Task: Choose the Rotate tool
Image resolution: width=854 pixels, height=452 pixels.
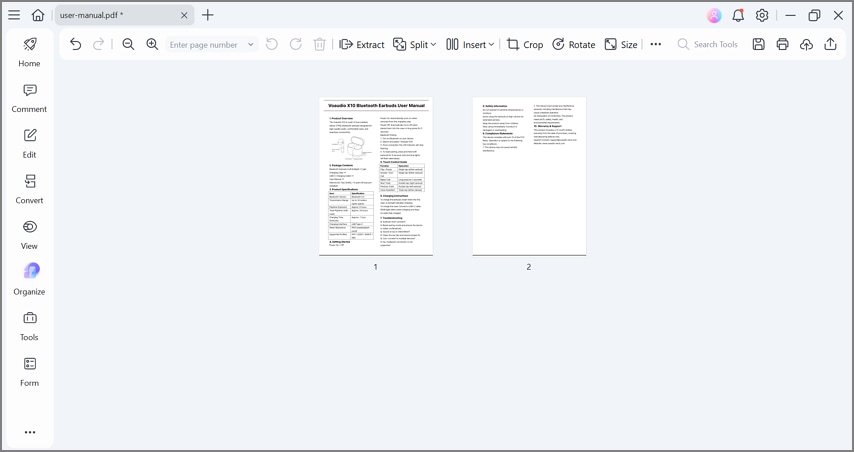Action: tap(574, 45)
